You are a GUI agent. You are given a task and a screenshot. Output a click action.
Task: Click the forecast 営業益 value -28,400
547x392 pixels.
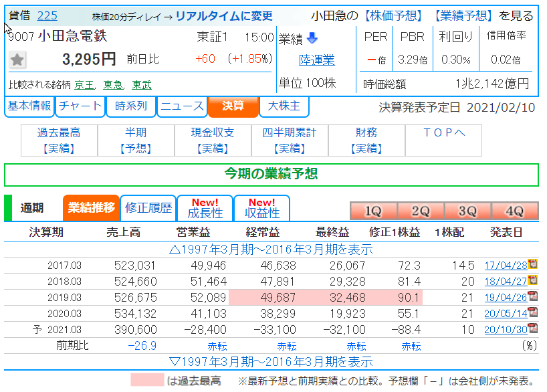pyautogui.click(x=205, y=330)
